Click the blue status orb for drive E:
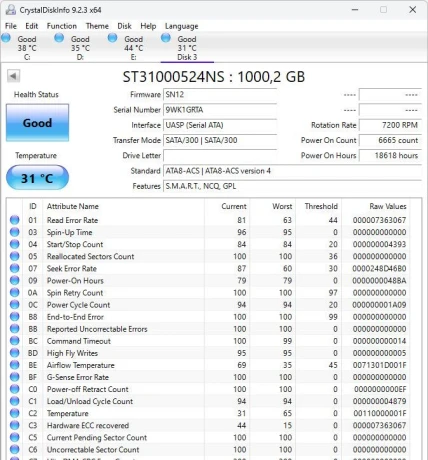This screenshot has height=460, width=428. point(112,38)
